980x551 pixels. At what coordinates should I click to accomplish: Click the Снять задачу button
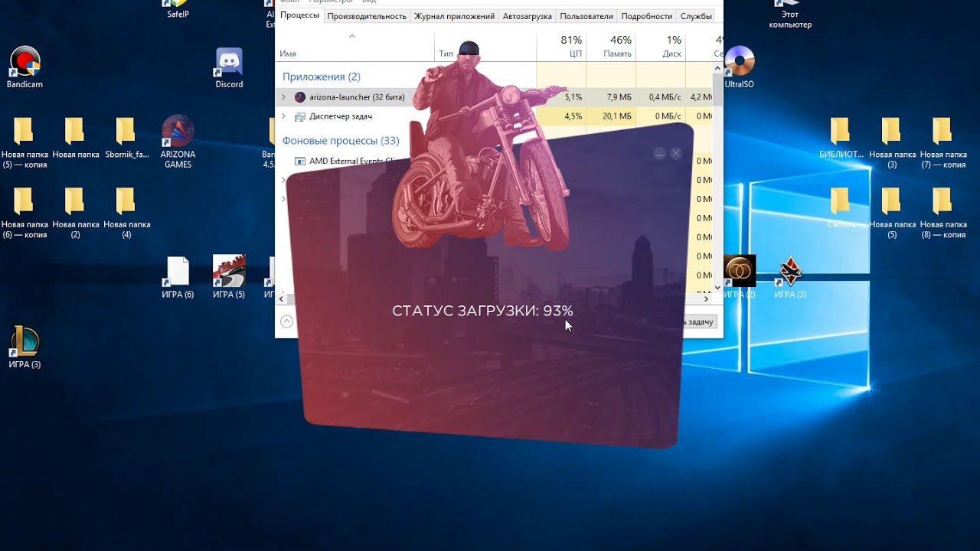[x=700, y=321]
